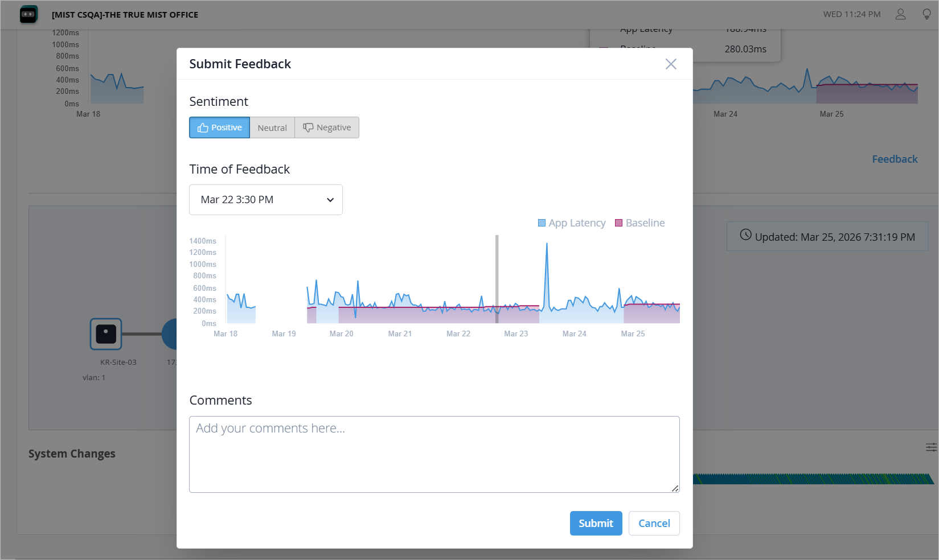Click the clock icon beside Updated time
The height and width of the screenshot is (560, 939).
[x=745, y=234]
